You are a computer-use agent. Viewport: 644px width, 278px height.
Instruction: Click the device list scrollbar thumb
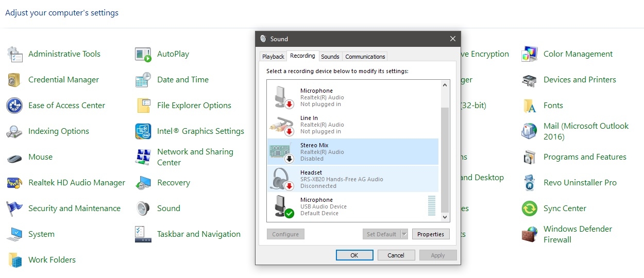445,160
